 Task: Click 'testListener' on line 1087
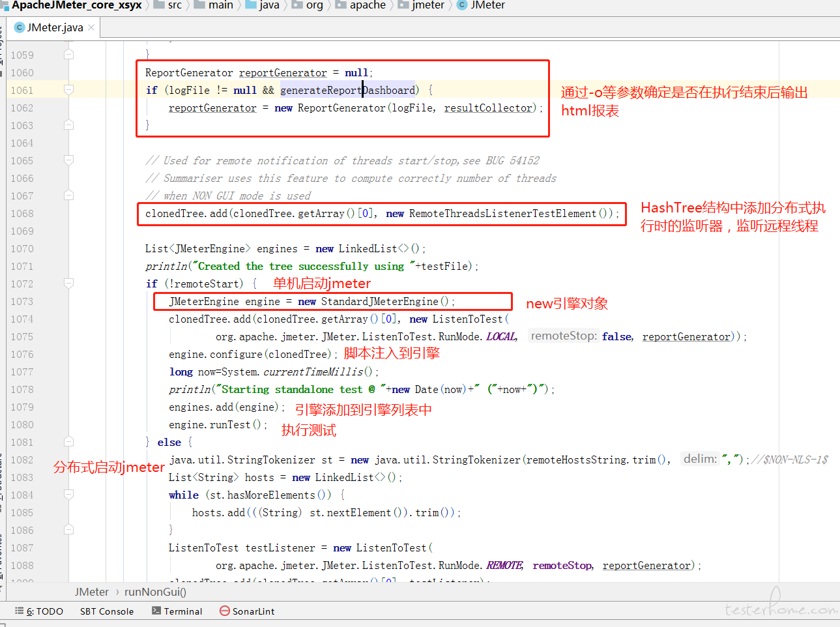[280, 548]
